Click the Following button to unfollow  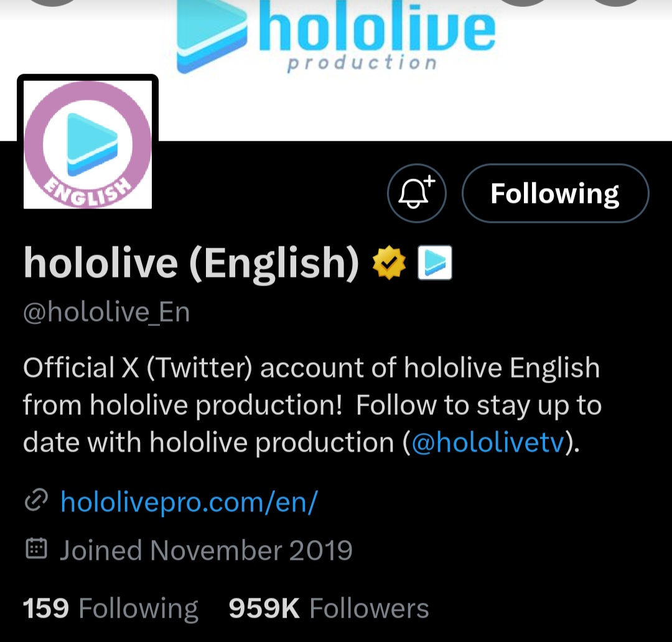[x=556, y=193]
